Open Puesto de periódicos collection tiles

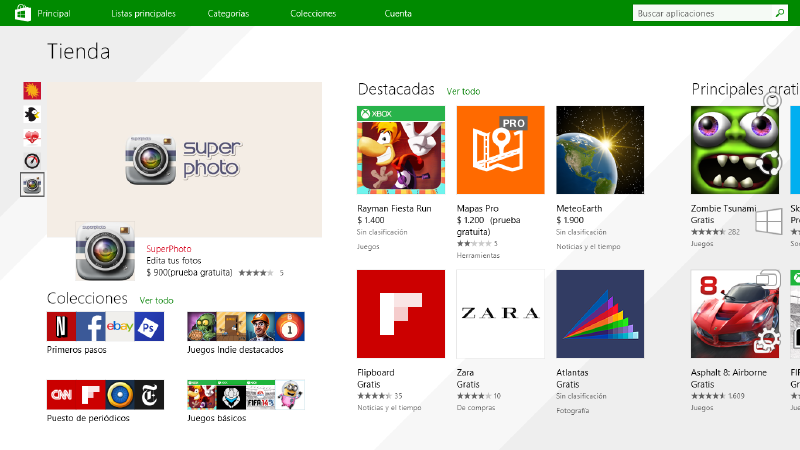[x=106, y=394]
